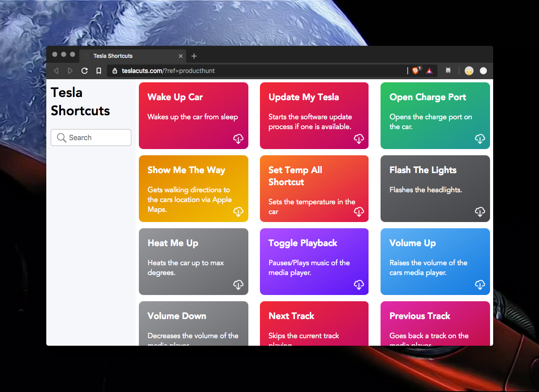The image size is (539, 392).
Task: Download the Flash The Lights shortcut
Action: [x=480, y=212]
